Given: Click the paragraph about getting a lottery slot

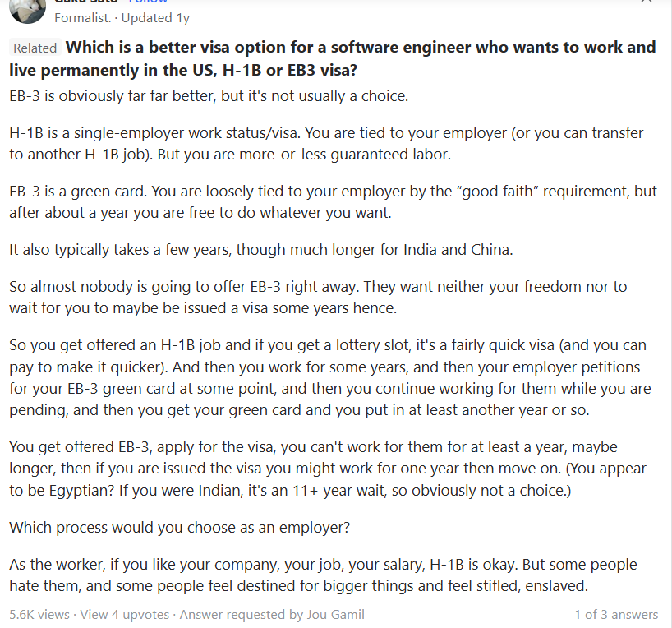Looking at the screenshot, I should point(329,376).
